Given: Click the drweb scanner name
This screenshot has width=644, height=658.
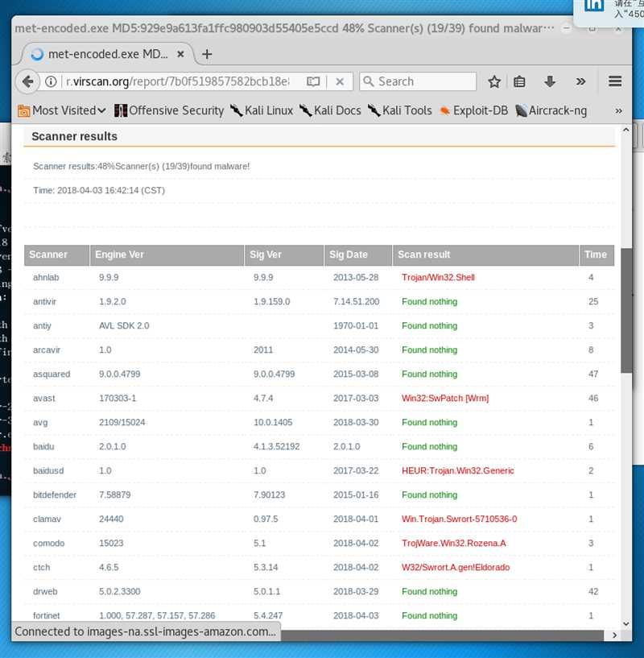Looking at the screenshot, I should (x=45, y=592).
